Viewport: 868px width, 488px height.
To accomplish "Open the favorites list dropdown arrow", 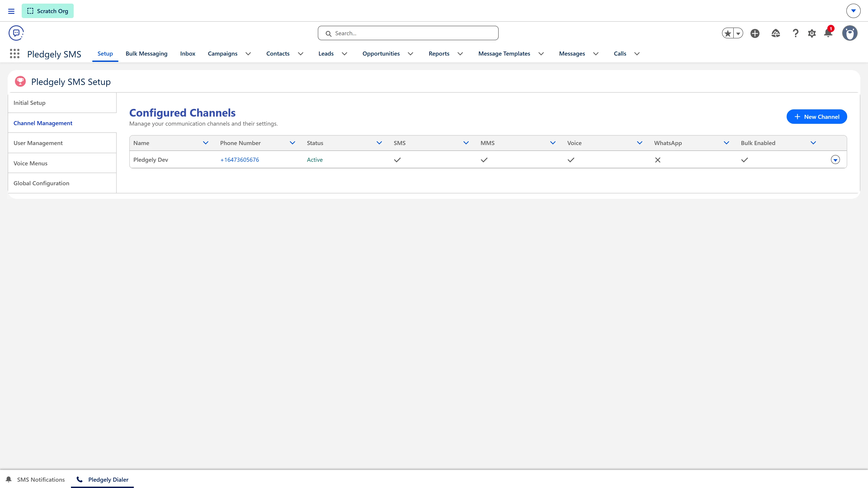I will point(738,33).
